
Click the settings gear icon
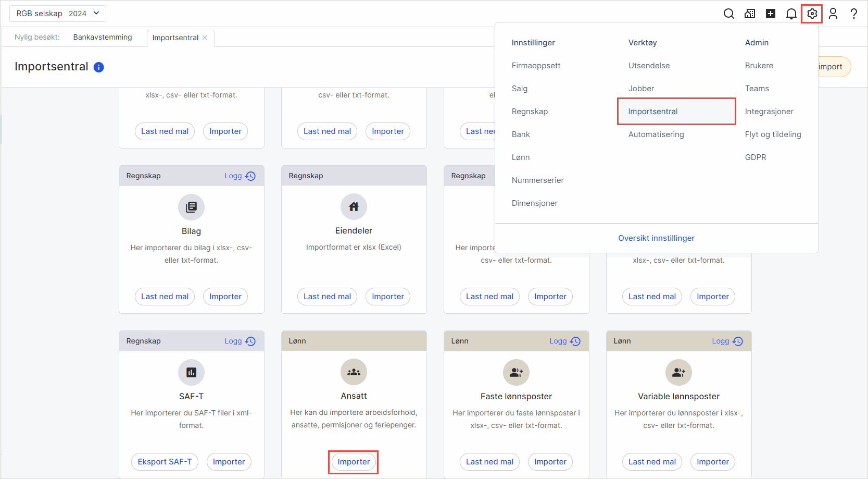(812, 14)
